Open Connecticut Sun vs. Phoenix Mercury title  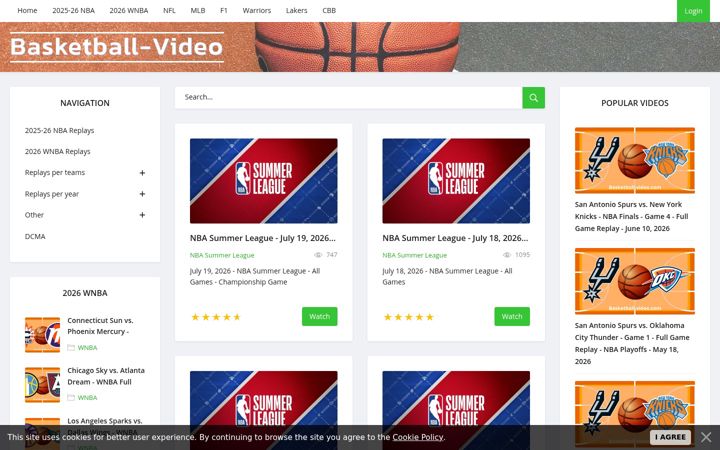(100, 326)
